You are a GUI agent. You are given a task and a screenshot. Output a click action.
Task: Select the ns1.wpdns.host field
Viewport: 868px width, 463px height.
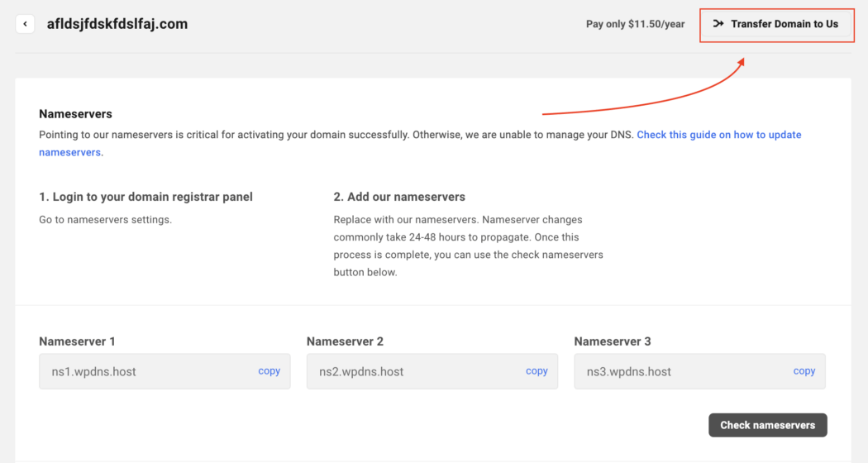[165, 371]
